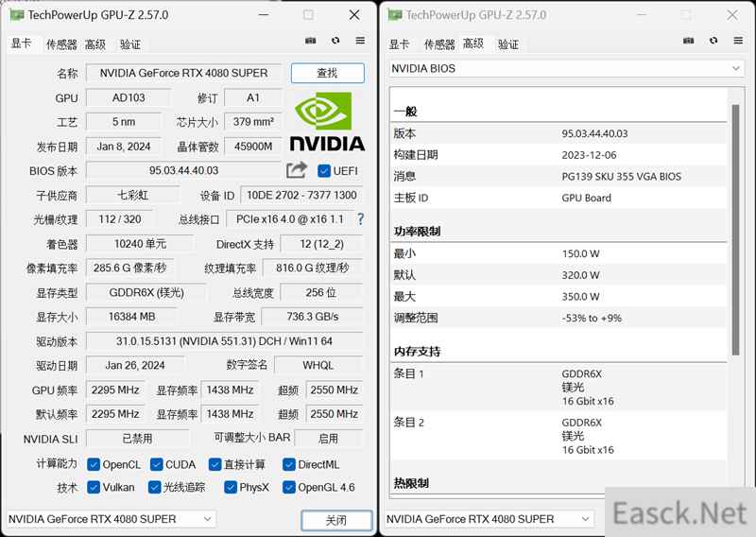Click the GPU name field RTX 4080 SUPER
This screenshot has height=537, width=756.
tap(183, 73)
